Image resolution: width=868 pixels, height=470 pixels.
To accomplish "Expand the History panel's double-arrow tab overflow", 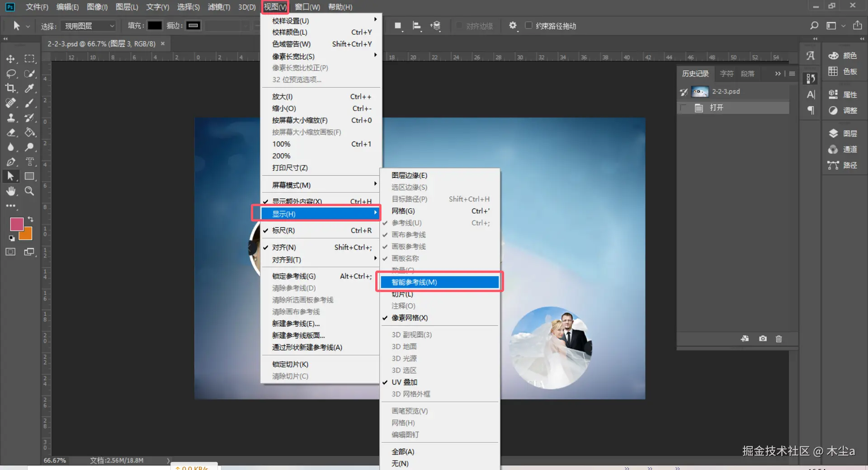I will [x=778, y=74].
